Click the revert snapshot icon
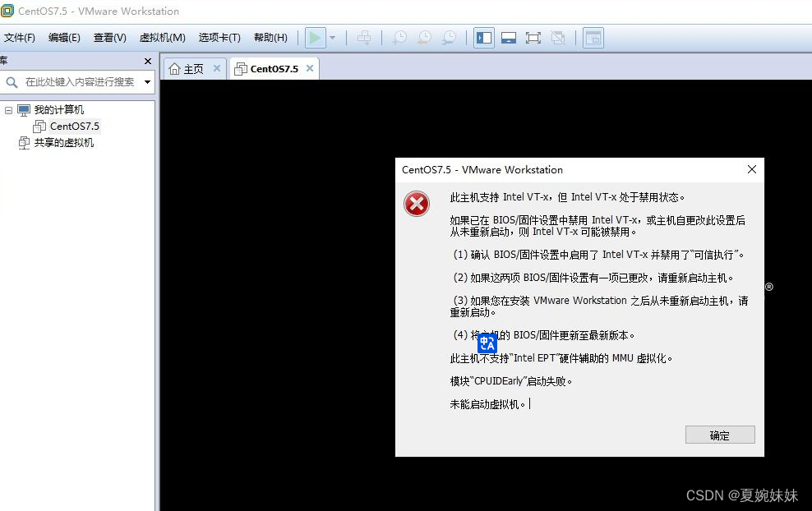The width and height of the screenshot is (812, 511). pyautogui.click(x=423, y=37)
